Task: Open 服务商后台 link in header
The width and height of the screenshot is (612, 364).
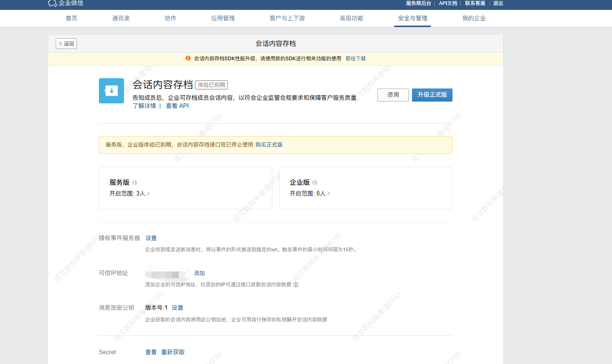Action: click(x=418, y=3)
